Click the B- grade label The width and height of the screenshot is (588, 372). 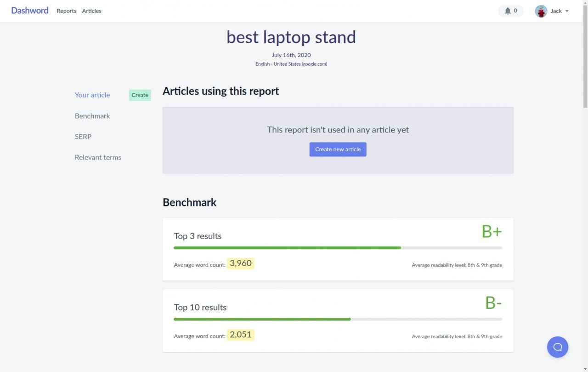pyautogui.click(x=493, y=303)
